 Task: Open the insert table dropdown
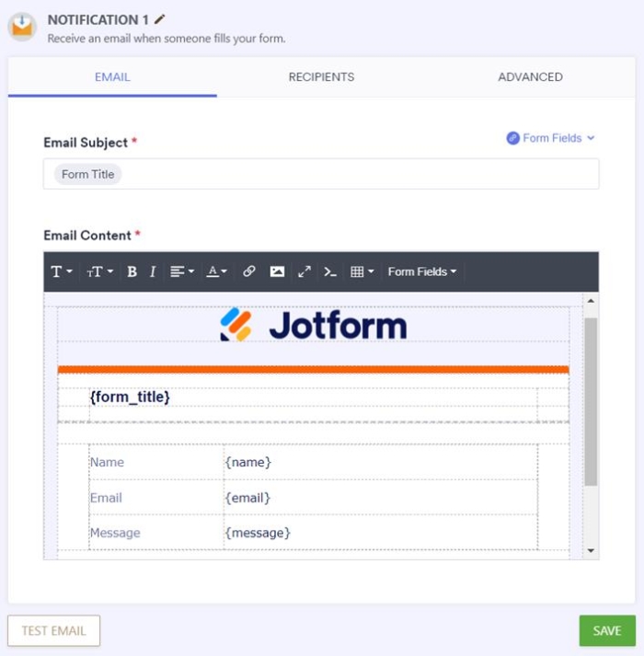pyautogui.click(x=362, y=271)
